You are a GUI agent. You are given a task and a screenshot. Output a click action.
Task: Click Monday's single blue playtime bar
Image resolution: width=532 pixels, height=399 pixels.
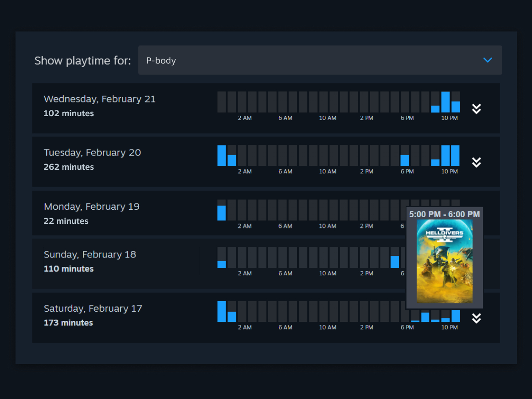pyautogui.click(x=222, y=213)
